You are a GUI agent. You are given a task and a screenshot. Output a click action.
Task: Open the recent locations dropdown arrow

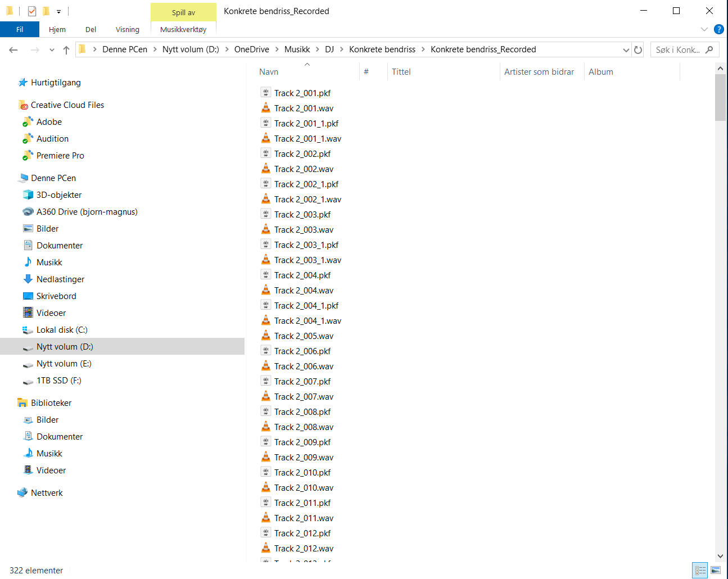(x=52, y=50)
